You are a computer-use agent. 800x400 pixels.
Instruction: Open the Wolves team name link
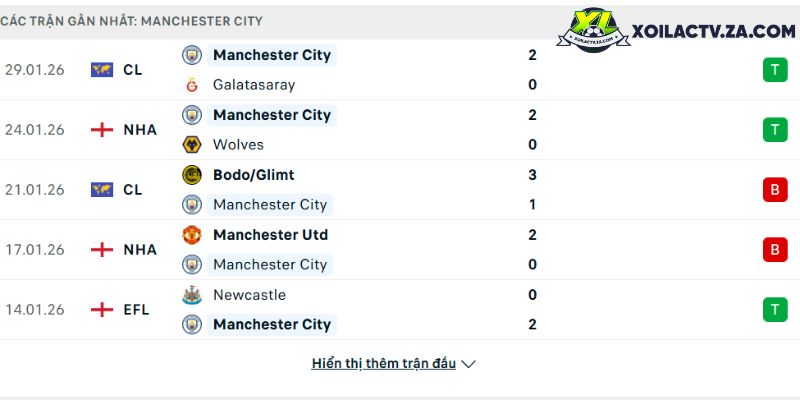click(239, 145)
